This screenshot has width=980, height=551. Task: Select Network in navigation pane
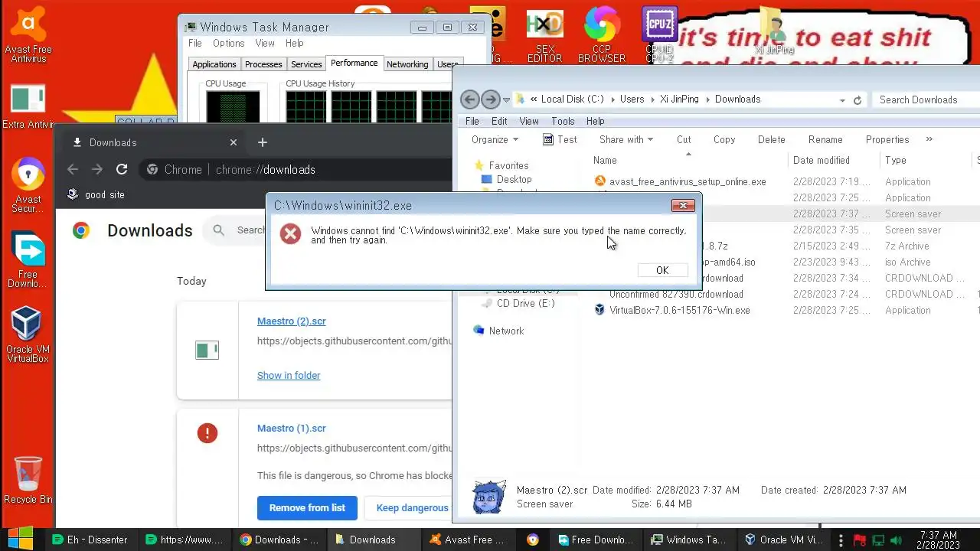pos(498,331)
